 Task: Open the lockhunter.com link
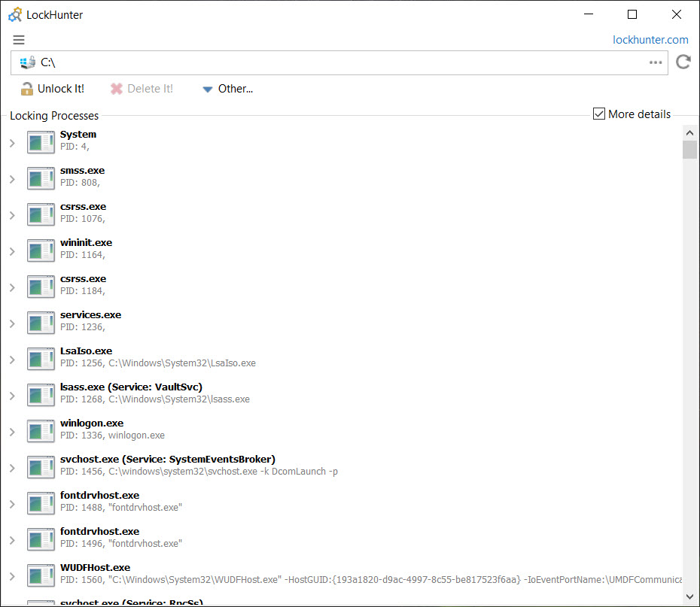pos(650,40)
